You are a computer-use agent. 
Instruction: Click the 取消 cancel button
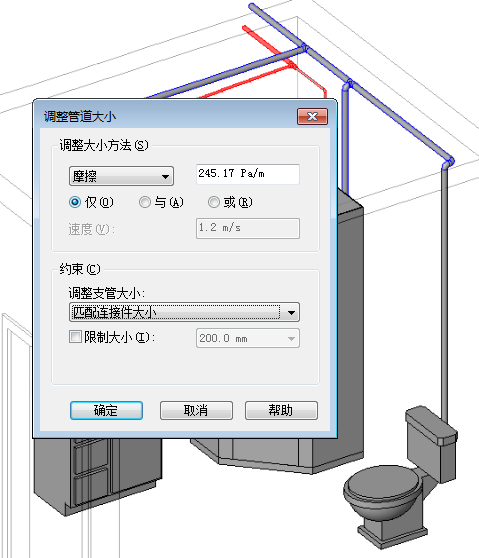196,410
